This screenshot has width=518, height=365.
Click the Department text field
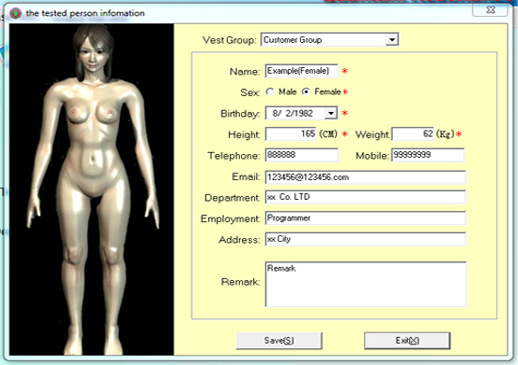coord(365,197)
